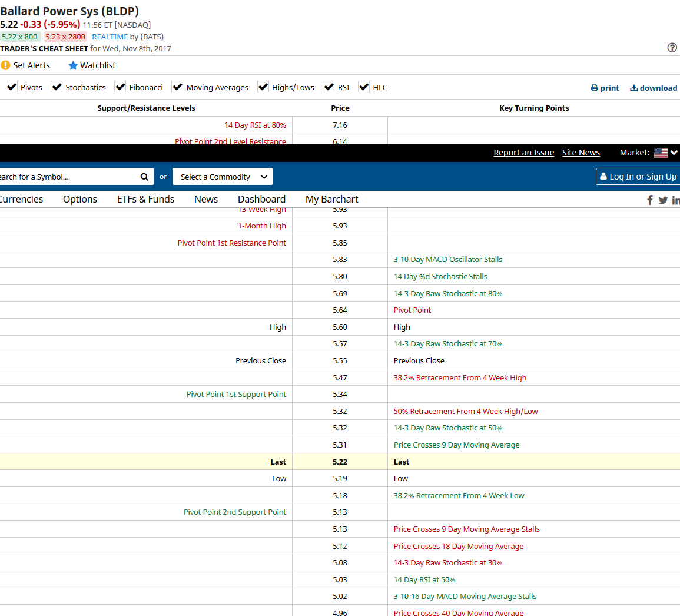
Task: Click the search magnifier icon
Action: [144, 177]
